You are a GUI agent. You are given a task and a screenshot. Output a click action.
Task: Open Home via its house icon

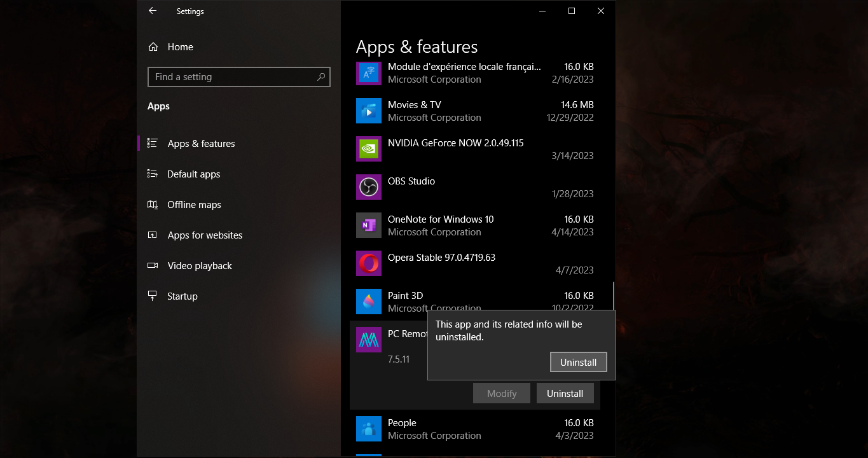tap(153, 47)
